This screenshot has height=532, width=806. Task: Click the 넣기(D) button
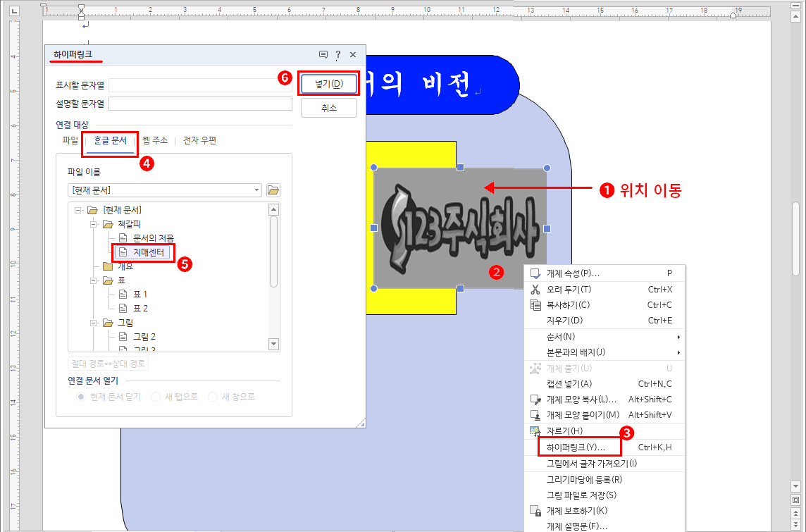click(x=329, y=84)
